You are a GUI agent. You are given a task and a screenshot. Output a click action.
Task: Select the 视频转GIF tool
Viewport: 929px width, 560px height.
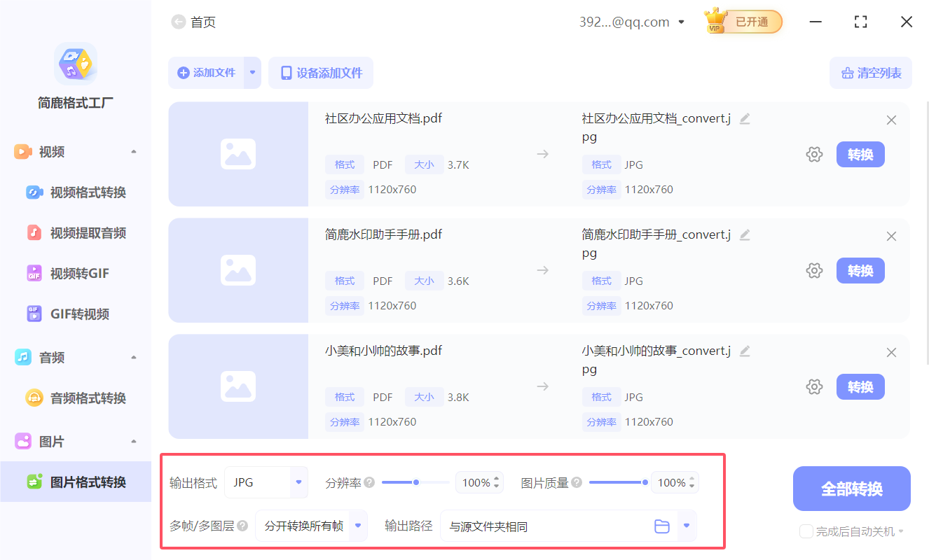pyautogui.click(x=70, y=273)
